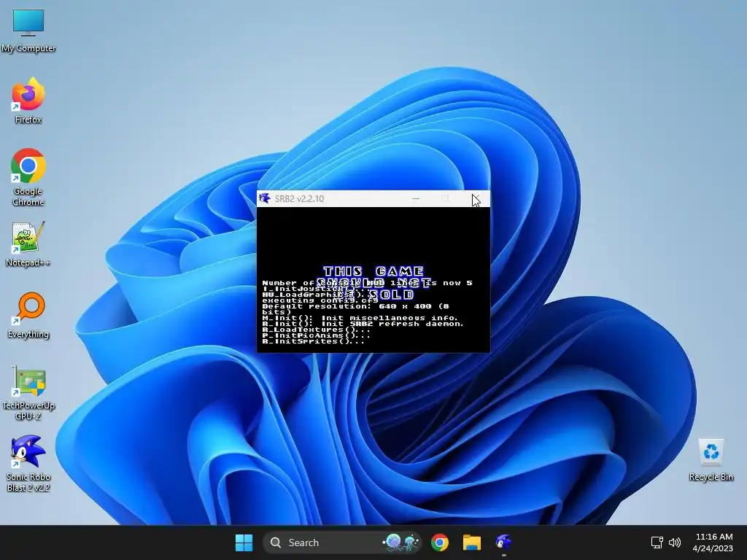Click the 'R_LoadTextures()...' console line
Viewport: 747px width, 560px height.
click(x=317, y=330)
